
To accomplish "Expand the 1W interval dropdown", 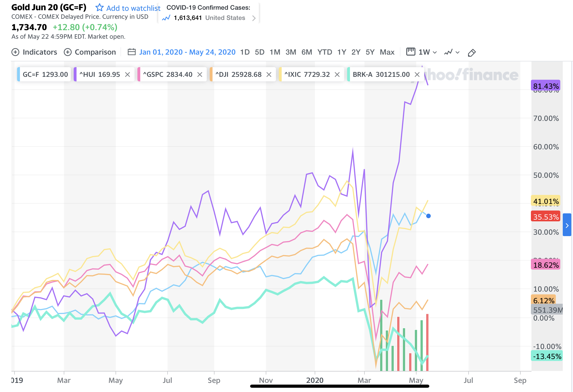I will (435, 52).
